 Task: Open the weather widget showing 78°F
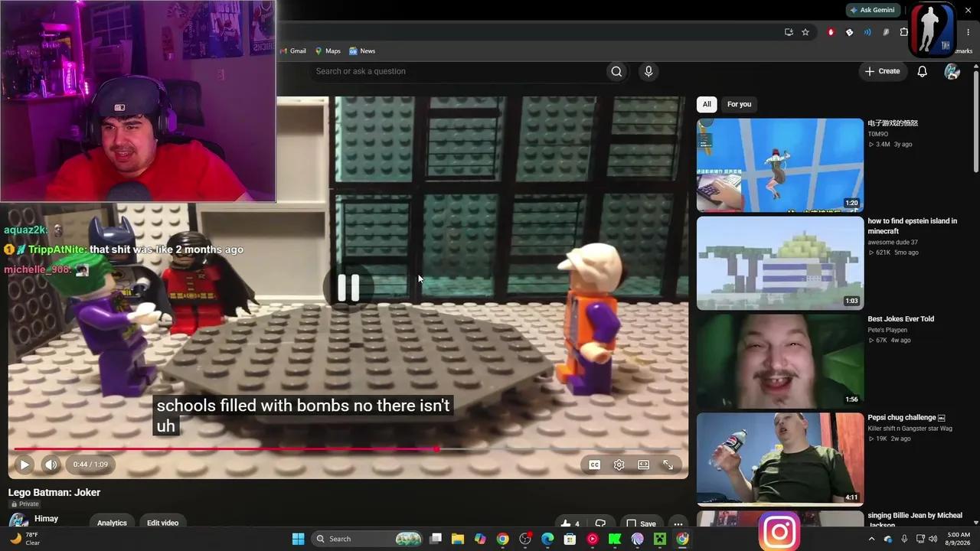(24, 539)
